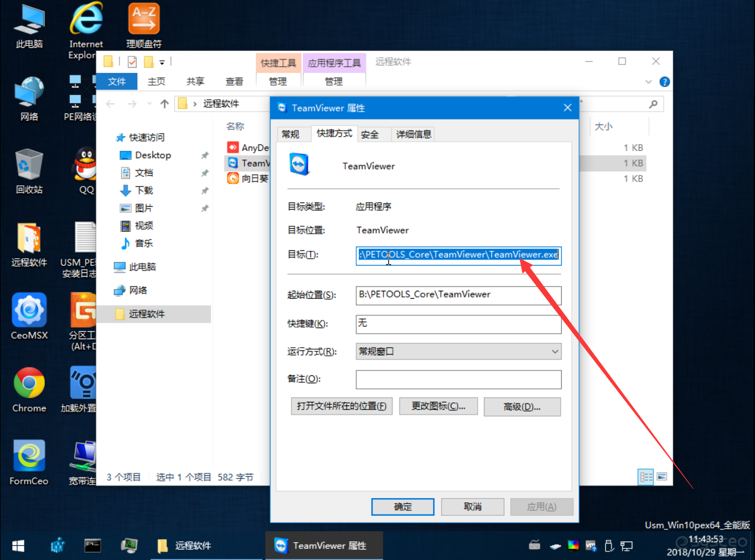Image resolution: width=755 pixels, height=560 pixels.
Task: Expand the Explorer ribbon chevron
Action: [649, 82]
